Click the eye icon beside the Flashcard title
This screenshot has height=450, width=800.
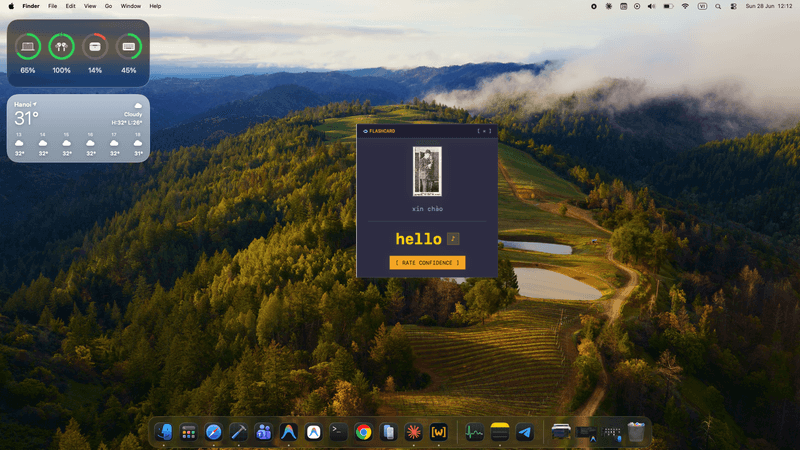pyautogui.click(x=365, y=131)
